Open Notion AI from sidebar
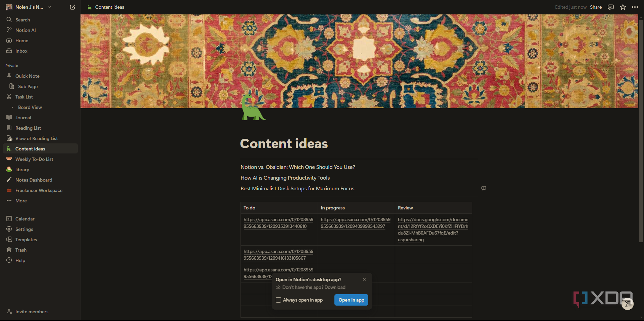 pos(40,30)
